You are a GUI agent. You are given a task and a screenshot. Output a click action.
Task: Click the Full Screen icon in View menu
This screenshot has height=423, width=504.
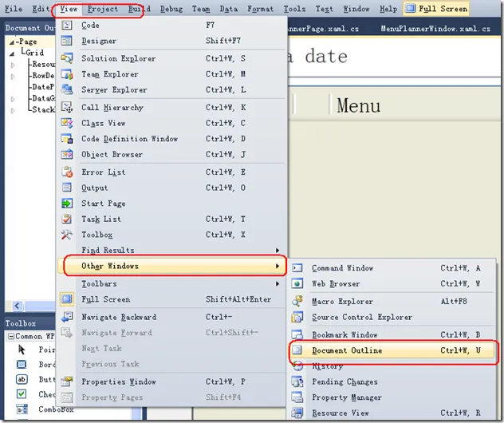coord(67,299)
